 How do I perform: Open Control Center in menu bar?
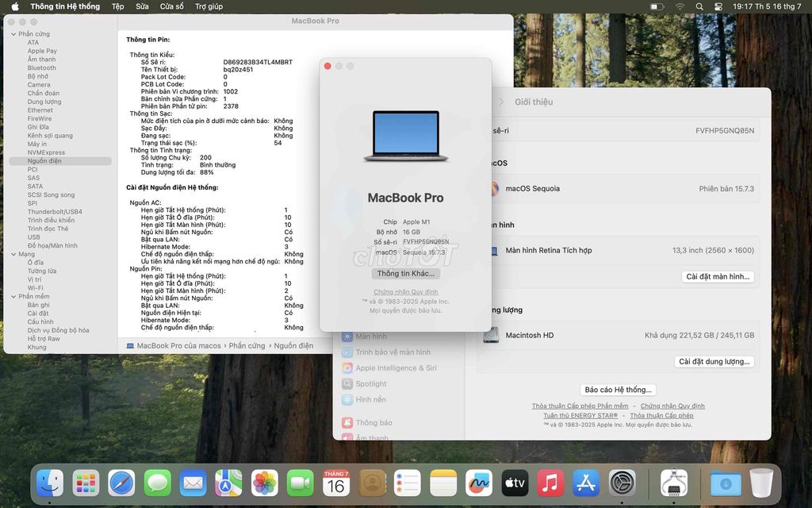point(718,6)
